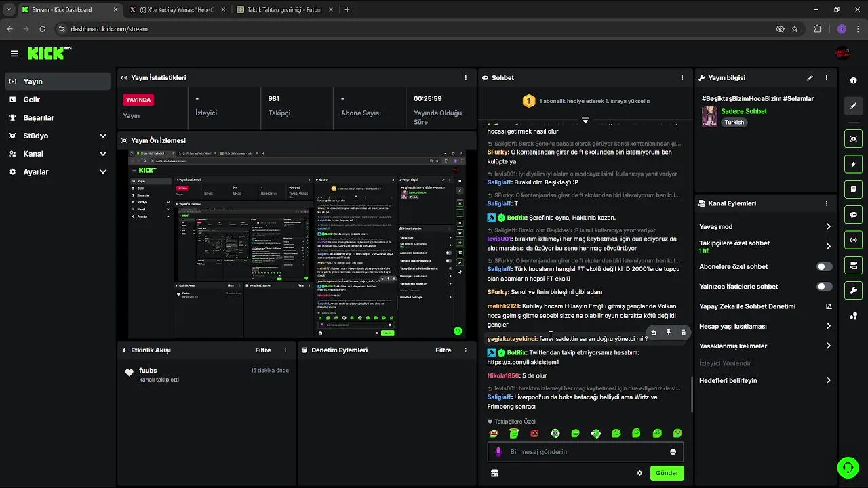Select the fuubs follow event entry

(208, 375)
